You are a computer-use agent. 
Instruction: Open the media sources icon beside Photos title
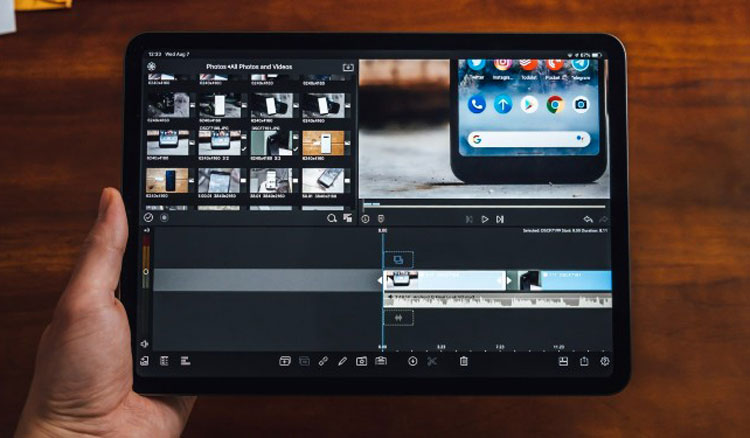click(152, 66)
